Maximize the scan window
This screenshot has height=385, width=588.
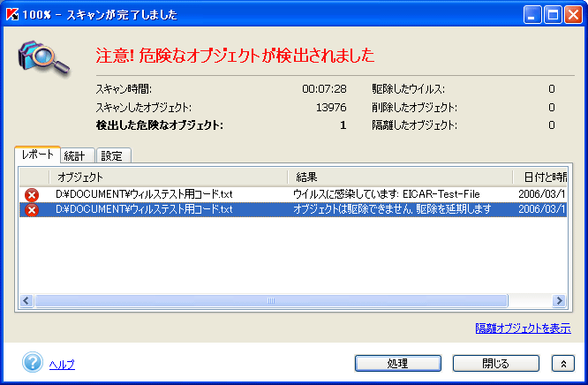[x=553, y=15]
